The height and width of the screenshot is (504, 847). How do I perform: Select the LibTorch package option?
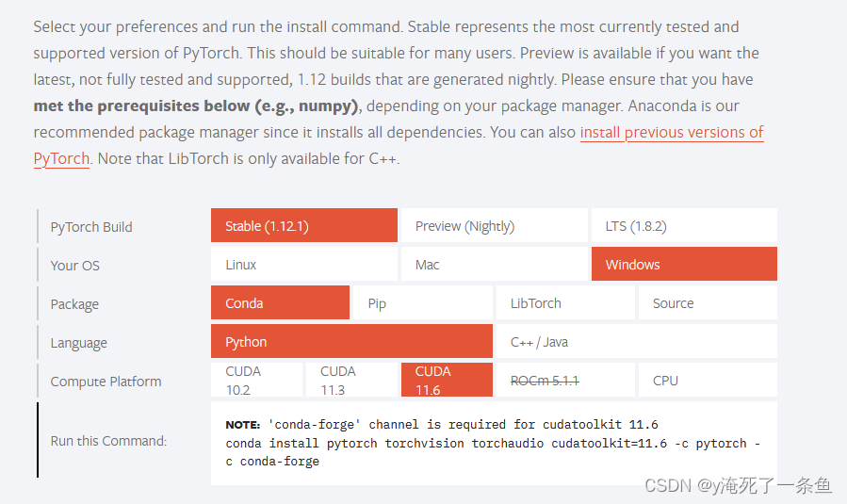[565, 302]
